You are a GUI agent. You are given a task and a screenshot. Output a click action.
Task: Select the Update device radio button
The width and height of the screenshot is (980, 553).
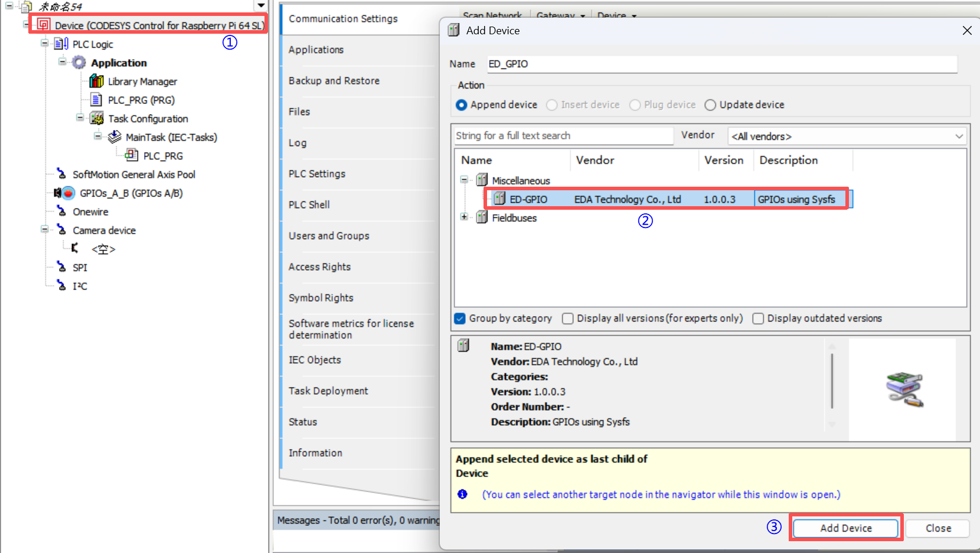[710, 105]
